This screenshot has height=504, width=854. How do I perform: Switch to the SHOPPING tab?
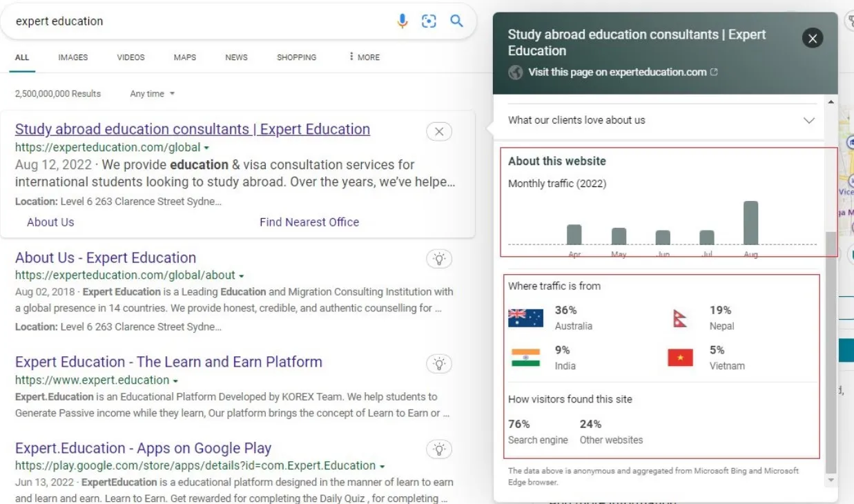pyautogui.click(x=297, y=57)
